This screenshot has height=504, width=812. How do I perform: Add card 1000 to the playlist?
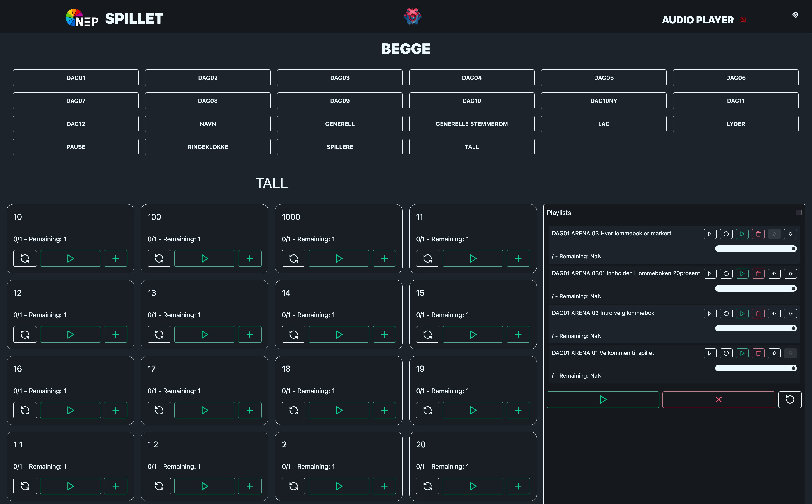pyautogui.click(x=384, y=258)
